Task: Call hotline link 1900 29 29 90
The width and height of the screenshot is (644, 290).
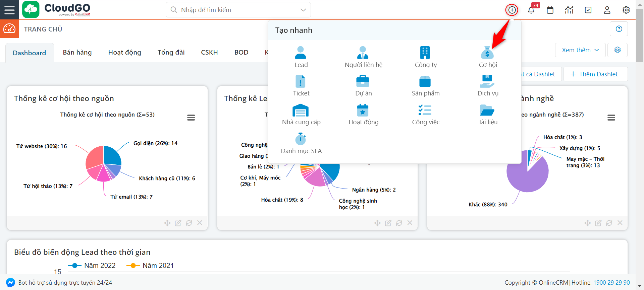Action: point(611,283)
